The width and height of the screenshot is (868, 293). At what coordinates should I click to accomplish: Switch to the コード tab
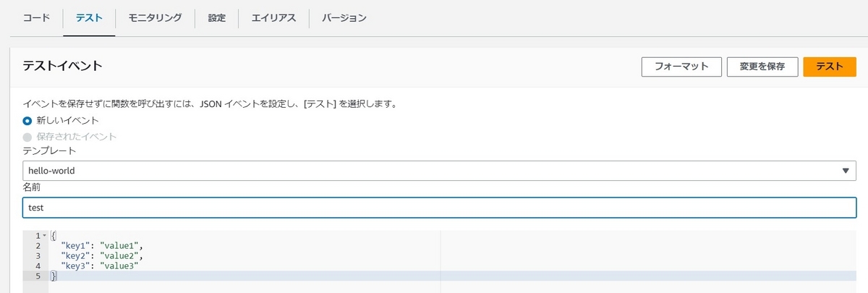click(x=36, y=18)
